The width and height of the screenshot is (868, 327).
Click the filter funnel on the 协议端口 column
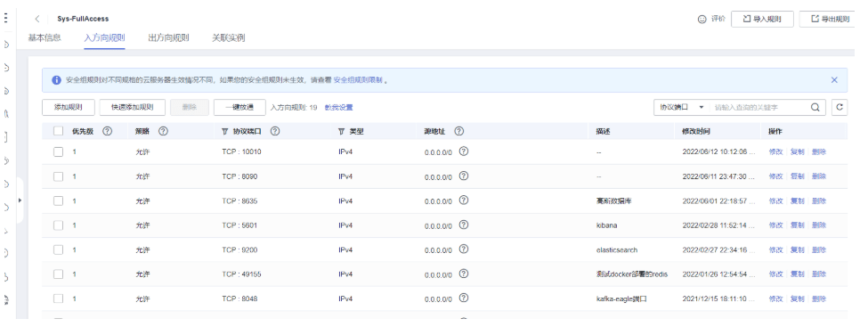click(x=224, y=132)
